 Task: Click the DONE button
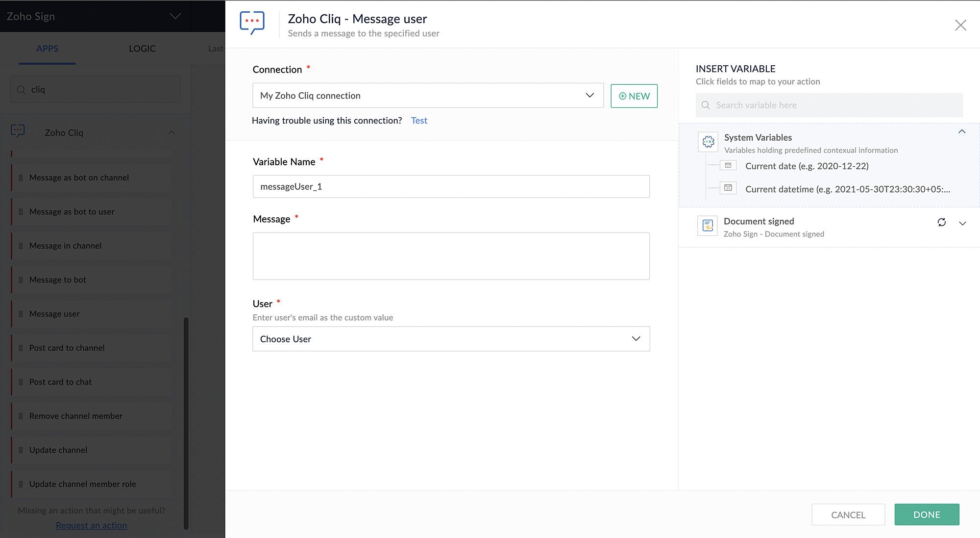[x=926, y=514]
